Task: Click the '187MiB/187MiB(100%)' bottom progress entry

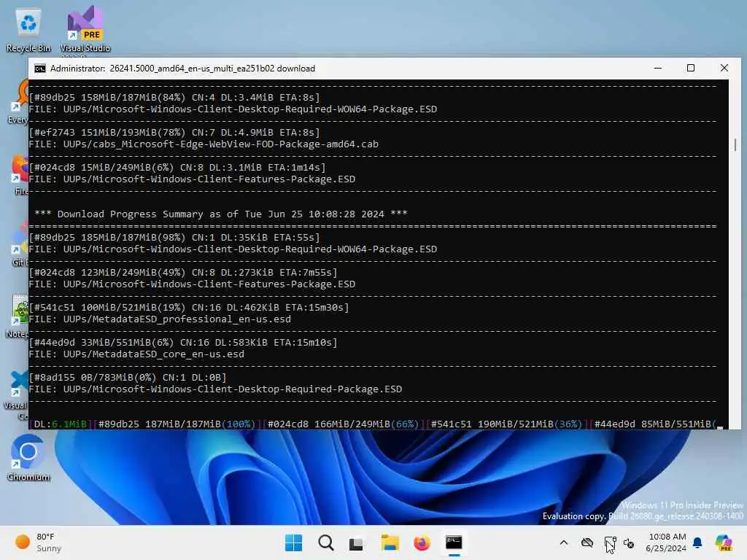Action: (200, 424)
